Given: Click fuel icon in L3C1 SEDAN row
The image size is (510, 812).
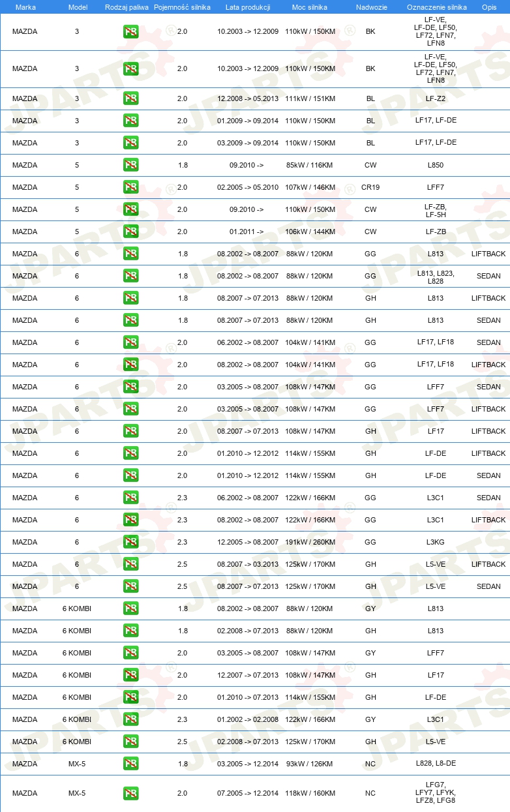Looking at the screenshot, I should (x=130, y=498).
